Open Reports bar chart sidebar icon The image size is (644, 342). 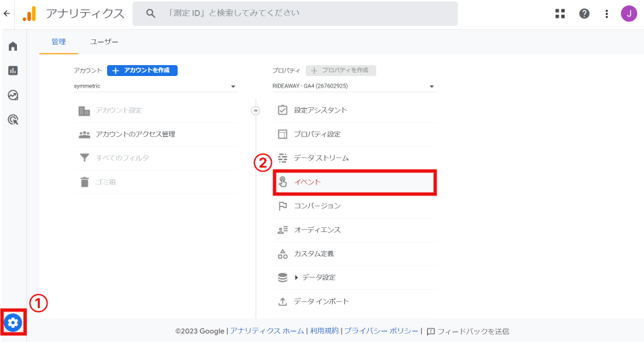(x=13, y=71)
